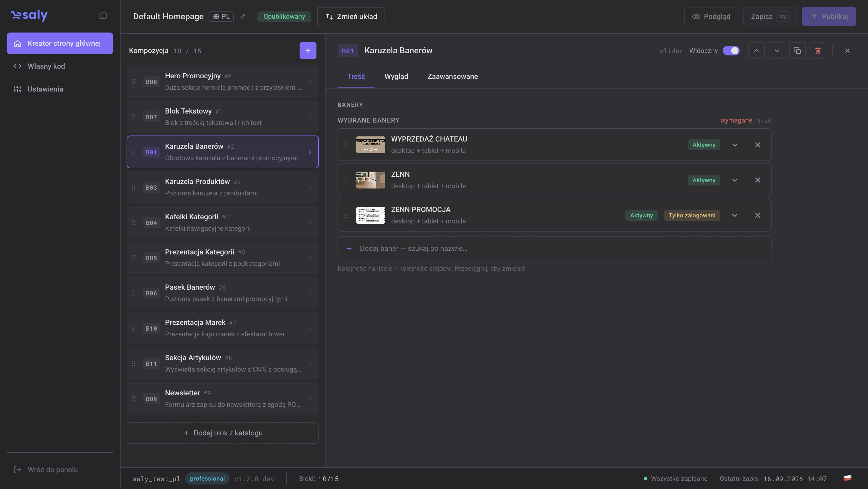This screenshot has width=868, height=489.
Task: Expand ZENN banner details chevron
Action: pyautogui.click(x=734, y=180)
